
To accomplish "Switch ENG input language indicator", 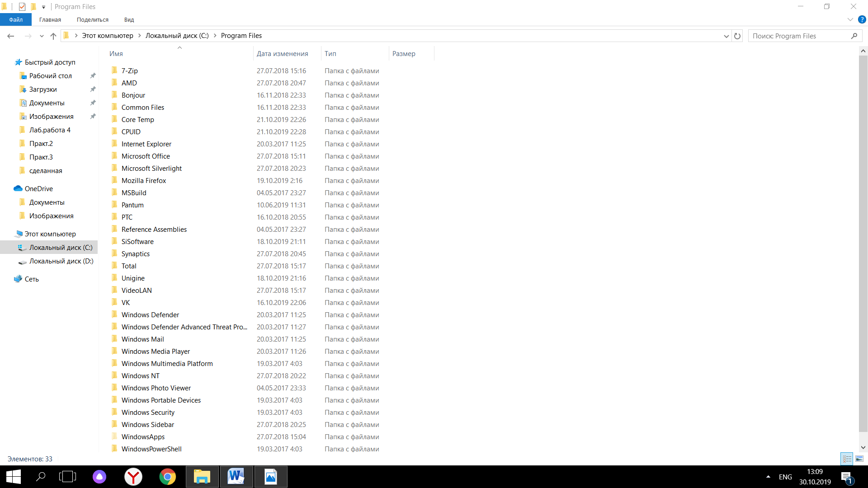I will [x=785, y=477].
